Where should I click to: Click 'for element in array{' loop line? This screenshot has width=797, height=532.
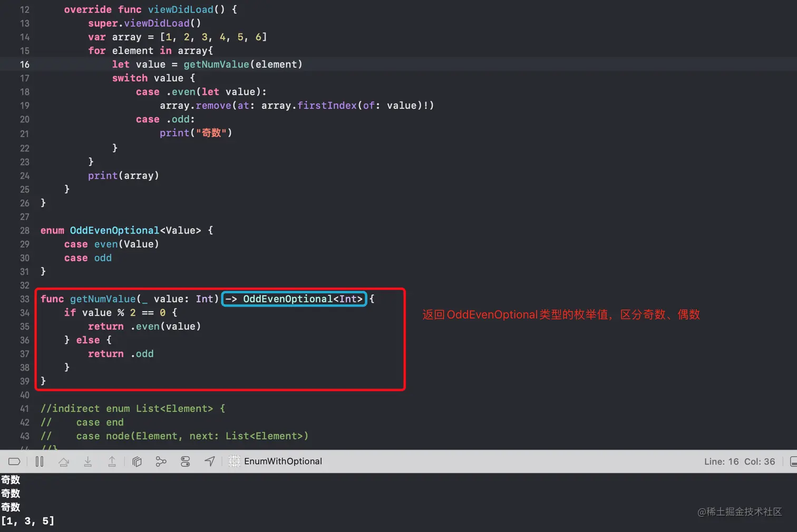tap(151, 51)
